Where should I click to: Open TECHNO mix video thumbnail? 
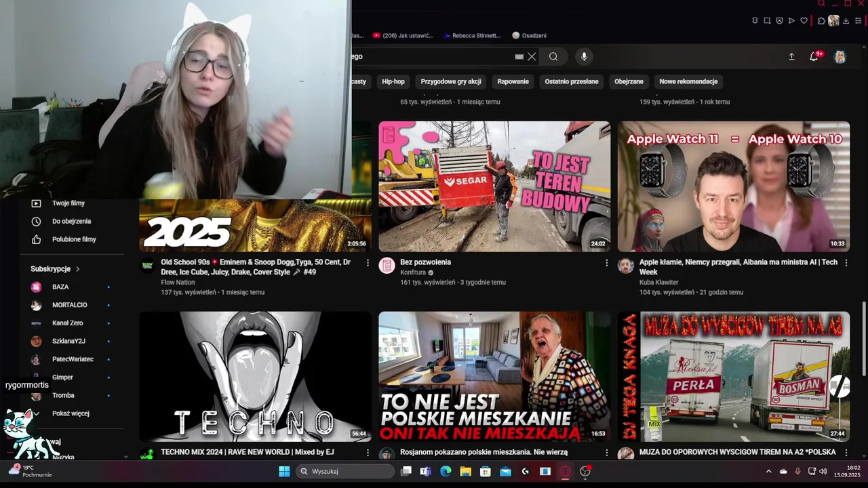[255, 377]
